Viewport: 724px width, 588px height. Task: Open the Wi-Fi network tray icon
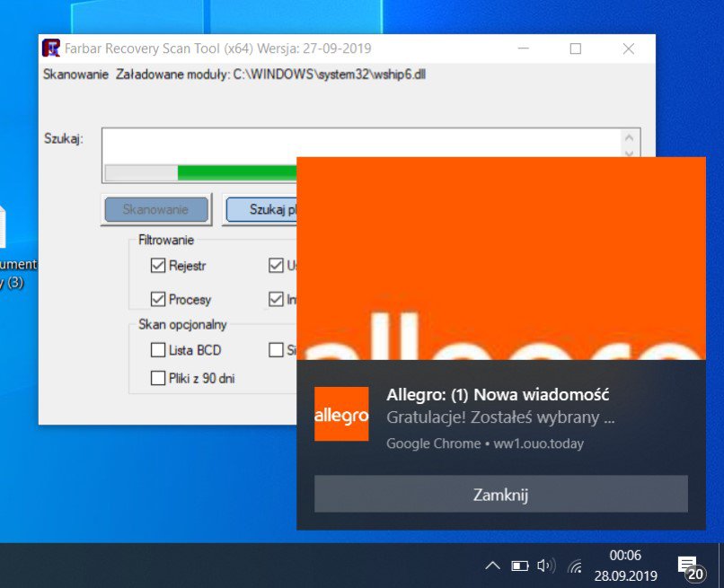[575, 566]
